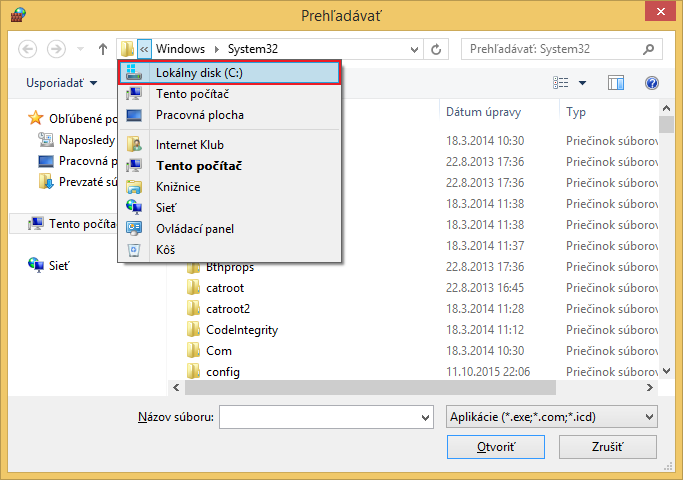
Task: Open recent locations dropdown arrow
Action: pyautogui.click(x=80, y=49)
